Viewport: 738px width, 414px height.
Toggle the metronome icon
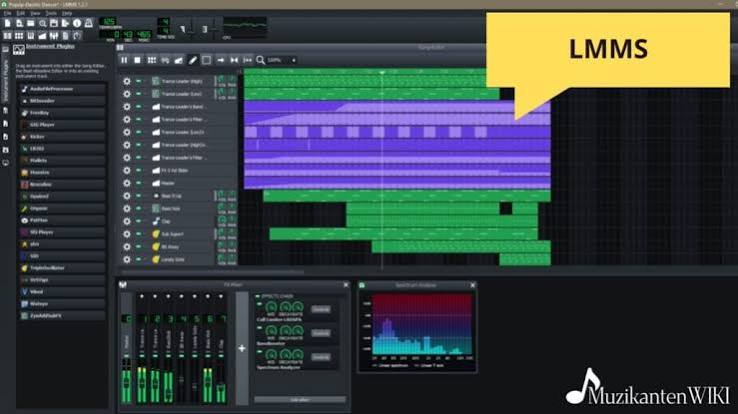click(x=88, y=23)
